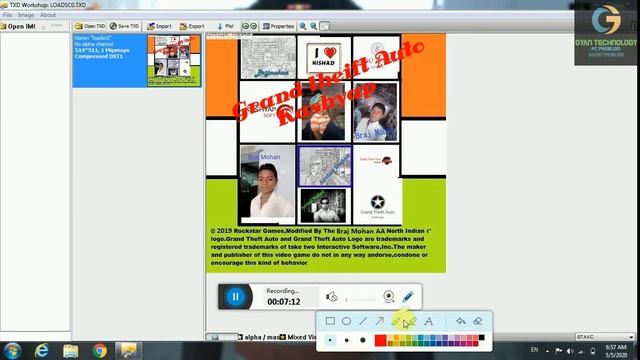This screenshot has height=360, width=640.
Task: Choose the smallest pen size dot
Action: tap(330, 340)
